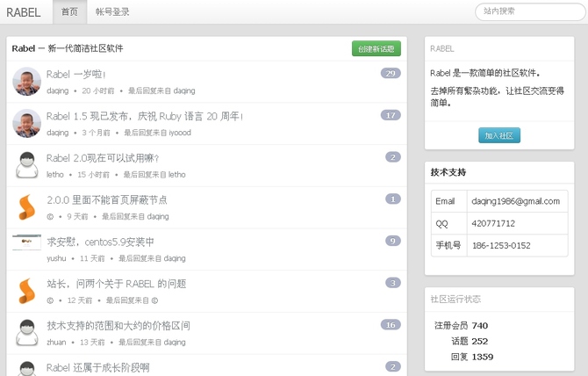Click the '20 小时前' timestamp
This screenshot has width=588, height=376.
point(98,90)
